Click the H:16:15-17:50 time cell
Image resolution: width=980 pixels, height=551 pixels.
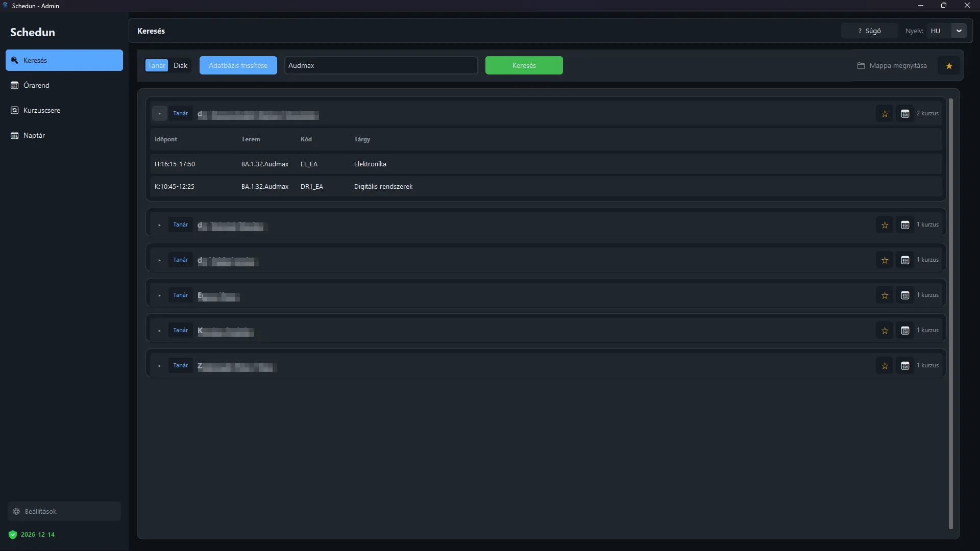point(175,164)
